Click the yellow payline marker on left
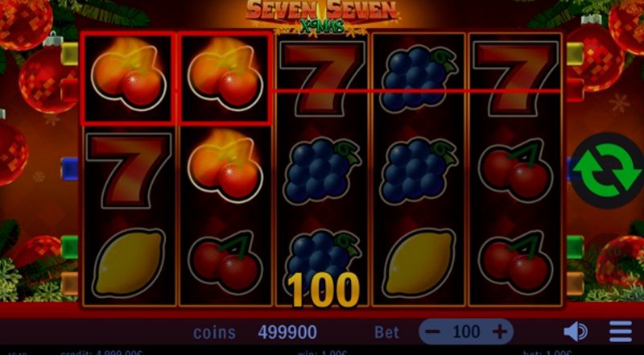 point(69,54)
